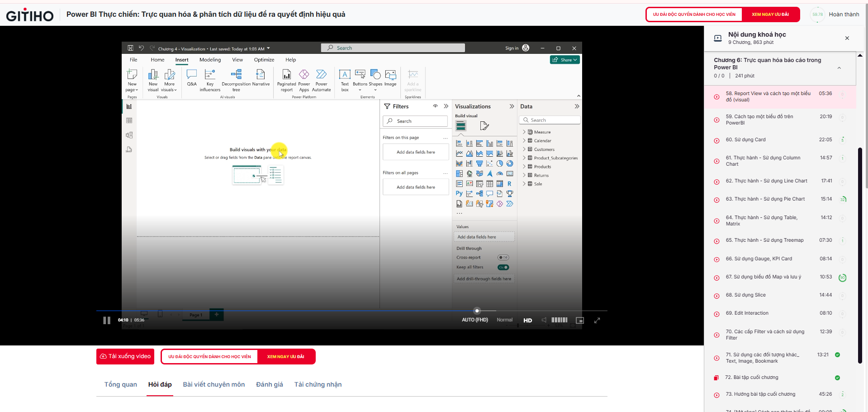Collapse the Chương 6 section chevron
The width and height of the screenshot is (868, 412).
coord(839,68)
